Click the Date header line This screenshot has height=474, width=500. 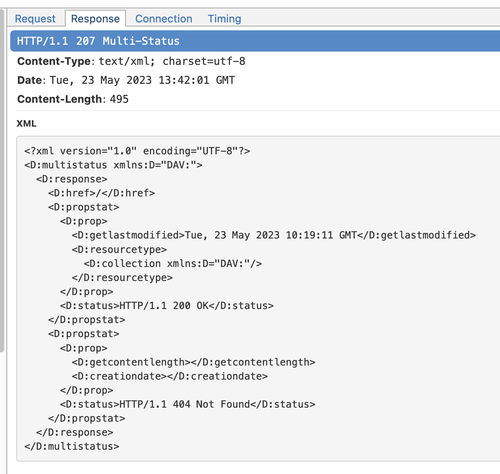point(126,80)
